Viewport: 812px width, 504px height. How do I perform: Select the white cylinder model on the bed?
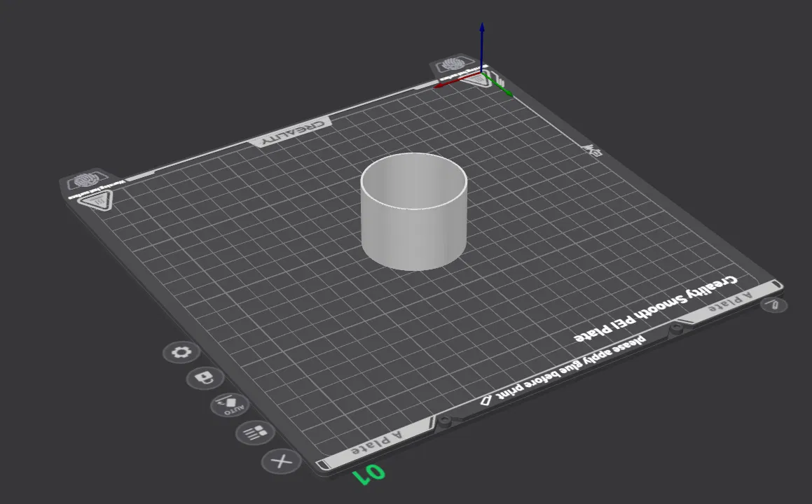pyautogui.click(x=414, y=211)
